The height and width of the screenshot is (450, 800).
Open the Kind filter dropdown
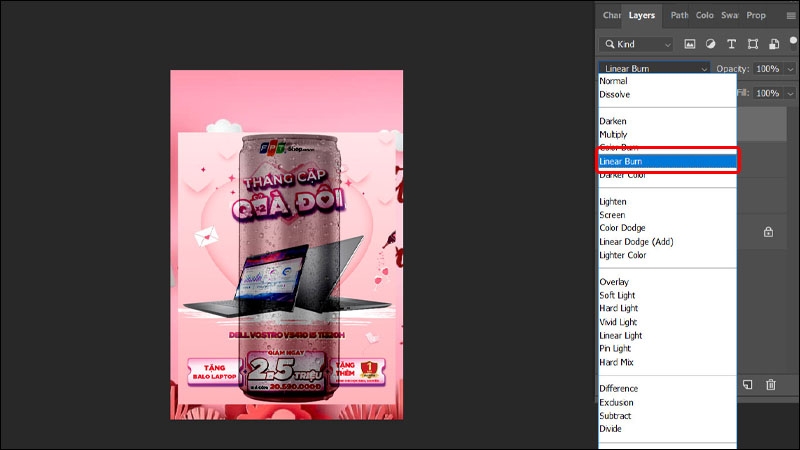tap(637, 44)
